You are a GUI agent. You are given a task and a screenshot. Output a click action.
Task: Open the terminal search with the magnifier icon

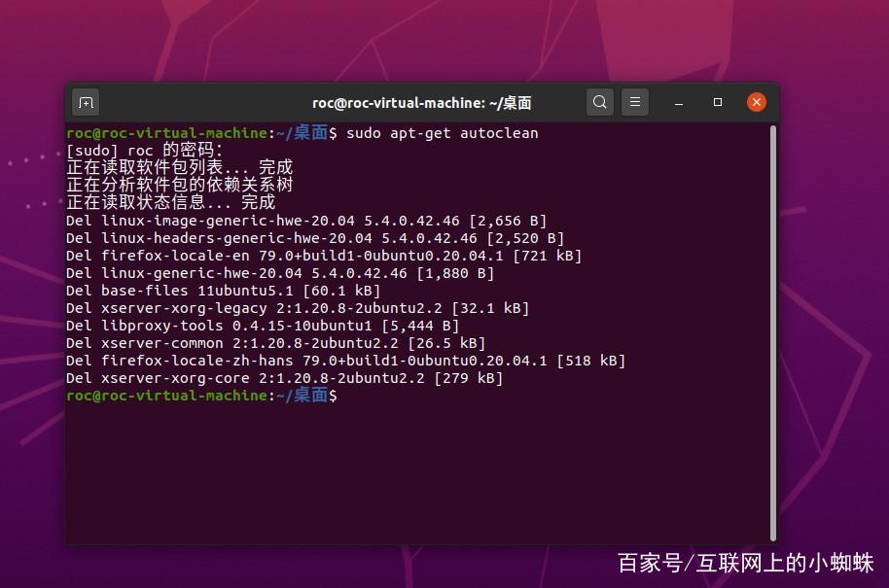(x=600, y=101)
